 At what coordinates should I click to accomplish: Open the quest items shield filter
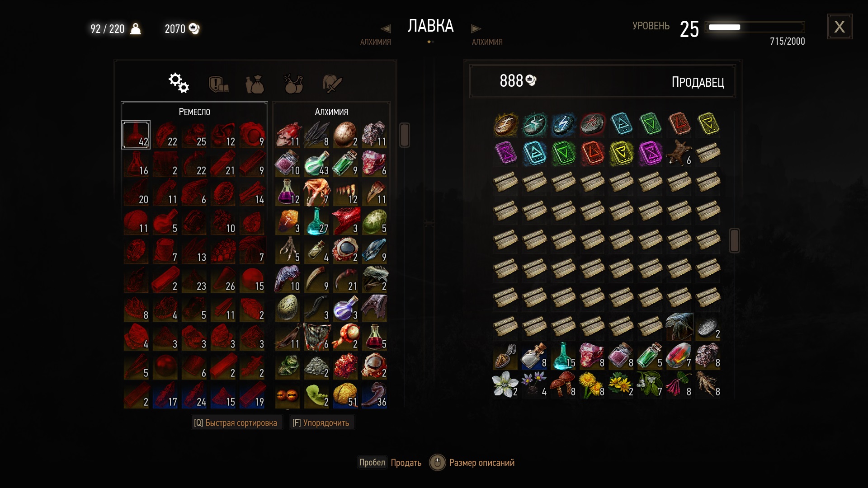218,84
